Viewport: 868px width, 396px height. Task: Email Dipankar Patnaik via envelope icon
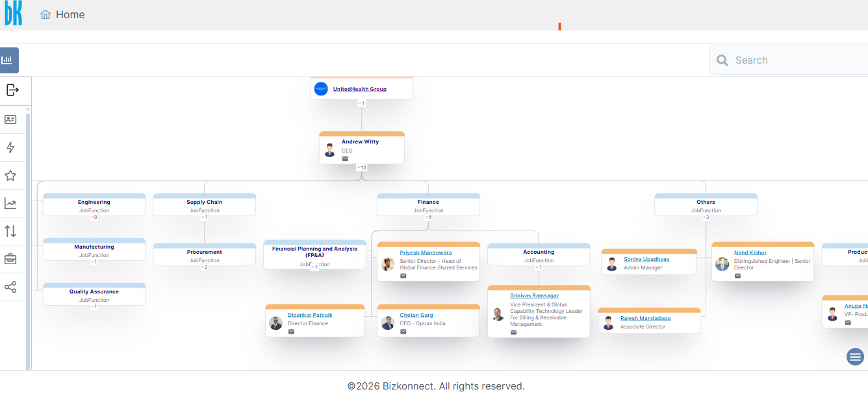(291, 332)
